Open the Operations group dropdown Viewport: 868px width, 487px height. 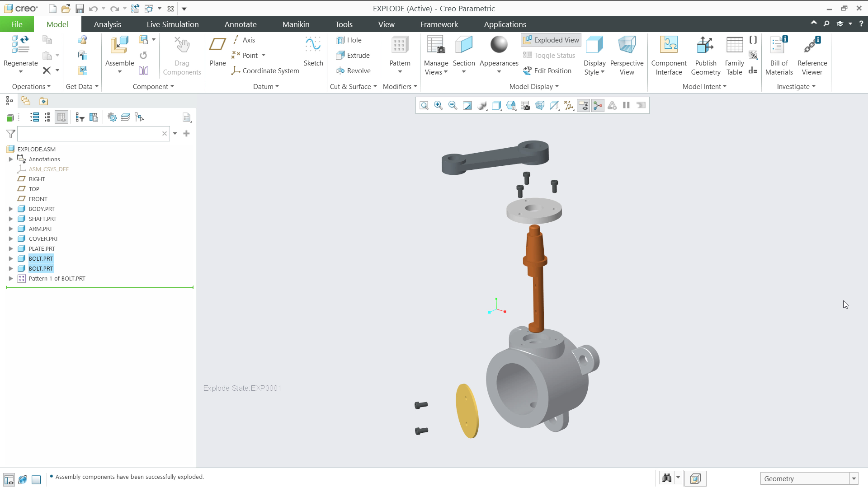[x=31, y=87]
